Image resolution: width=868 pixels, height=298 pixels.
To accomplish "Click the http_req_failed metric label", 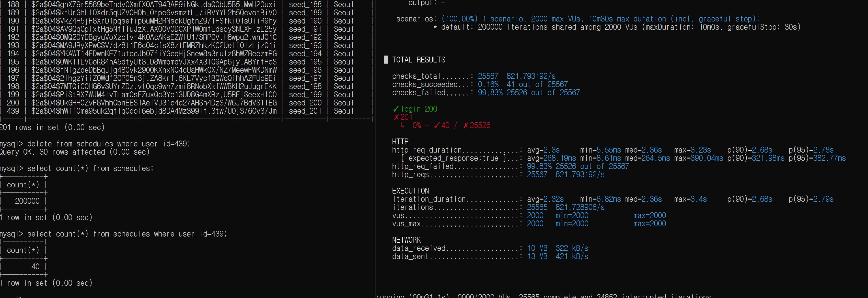I will tap(423, 166).
